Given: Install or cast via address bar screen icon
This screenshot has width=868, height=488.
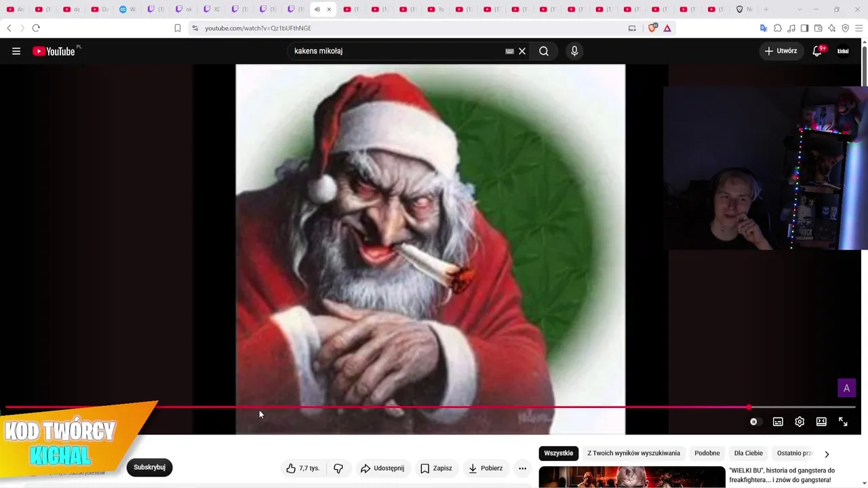Looking at the screenshot, I should pos(632,28).
